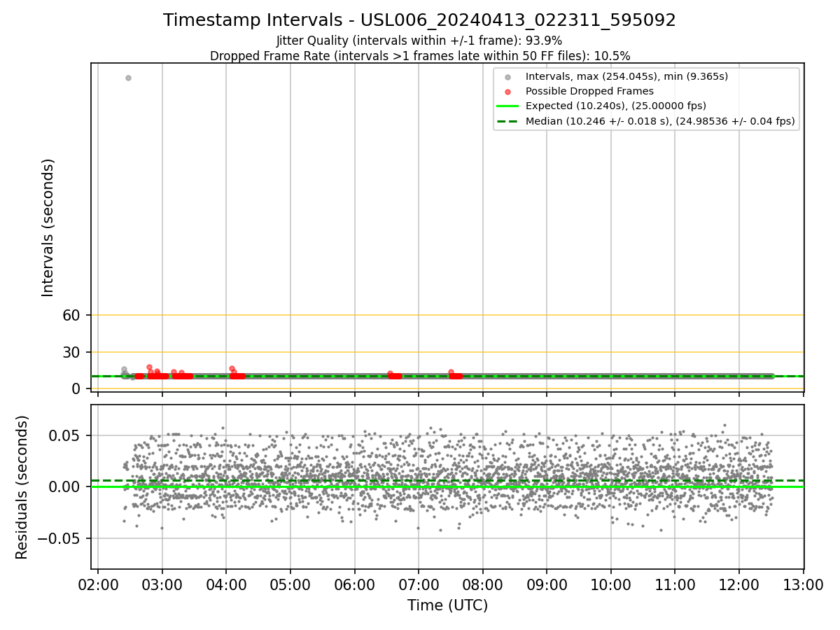Viewport: 840px width, 630px height.
Task: Click the x-axis tick label '06:00'
Action: tap(354, 585)
